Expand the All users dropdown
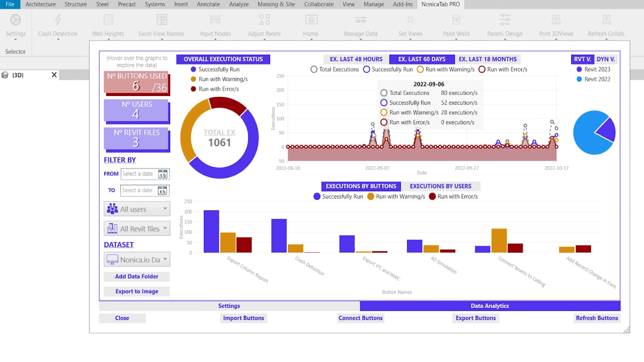 tap(165, 208)
